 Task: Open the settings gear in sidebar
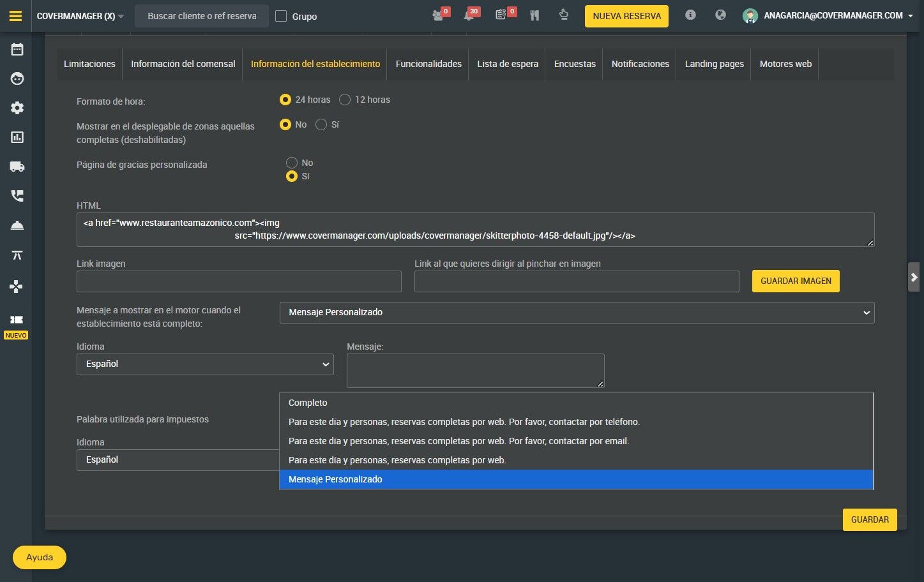[17, 108]
